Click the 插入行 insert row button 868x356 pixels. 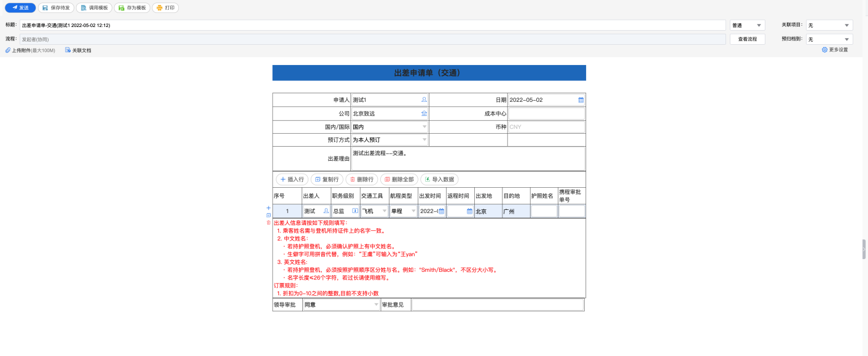292,179
